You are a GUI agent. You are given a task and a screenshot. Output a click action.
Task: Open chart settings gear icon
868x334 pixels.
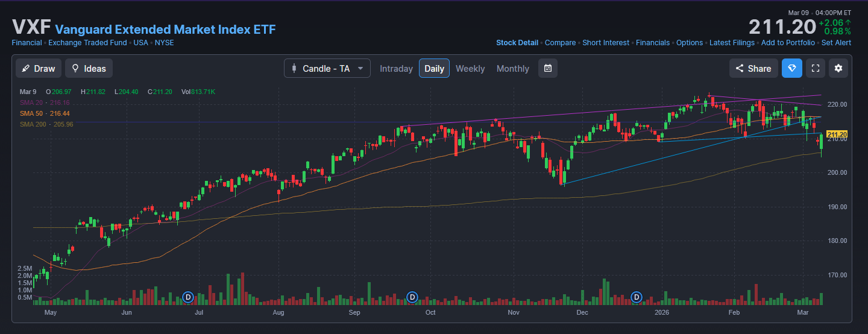838,68
